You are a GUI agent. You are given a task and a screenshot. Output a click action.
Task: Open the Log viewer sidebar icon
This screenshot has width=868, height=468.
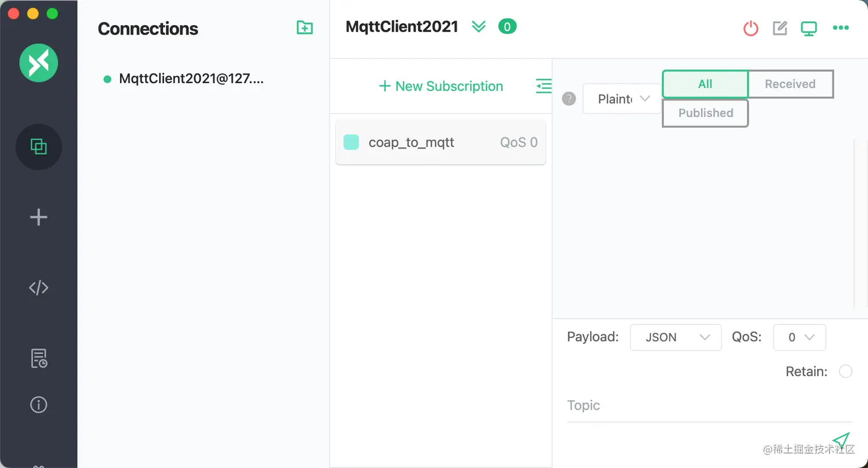tap(38, 358)
